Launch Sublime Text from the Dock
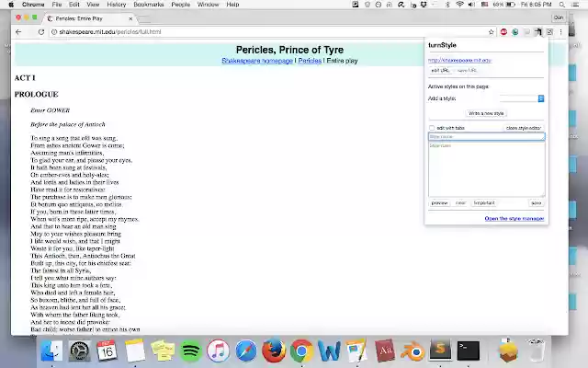This screenshot has width=588, height=368. click(440, 351)
